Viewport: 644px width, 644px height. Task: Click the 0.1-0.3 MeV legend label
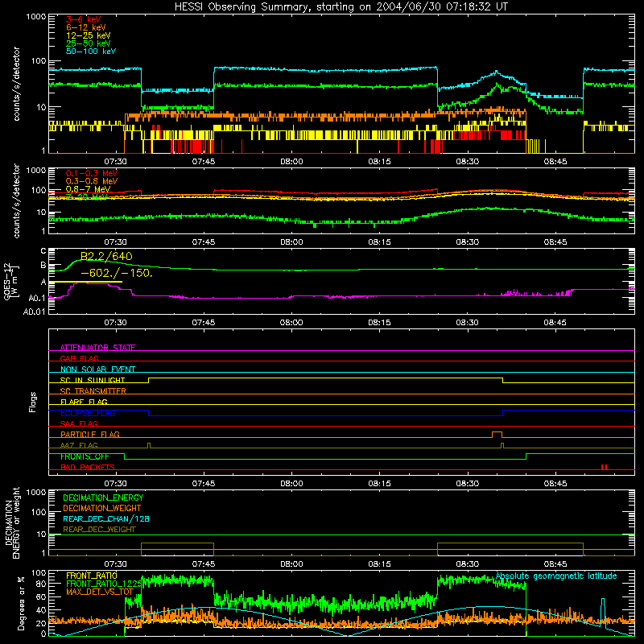pyautogui.click(x=92, y=173)
